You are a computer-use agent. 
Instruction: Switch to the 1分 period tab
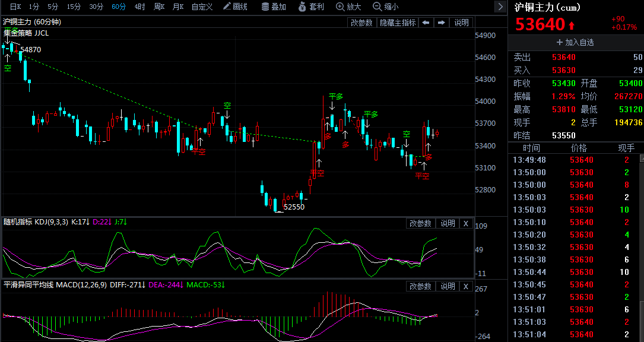click(x=34, y=7)
